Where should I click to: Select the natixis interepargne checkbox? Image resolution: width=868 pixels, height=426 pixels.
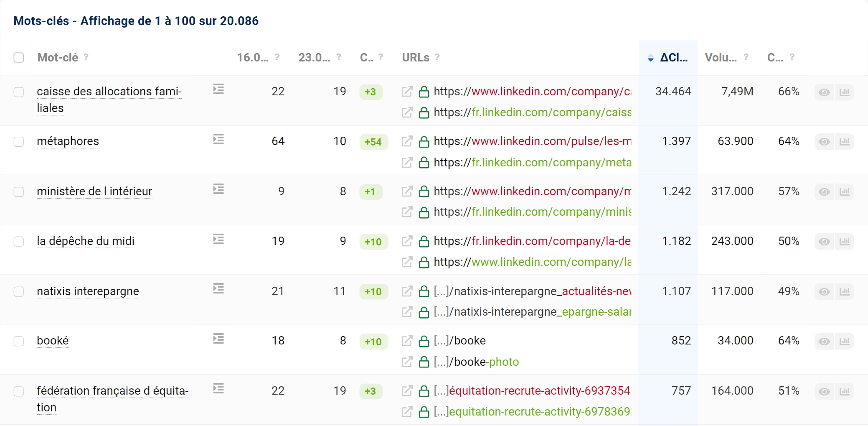[x=19, y=291]
